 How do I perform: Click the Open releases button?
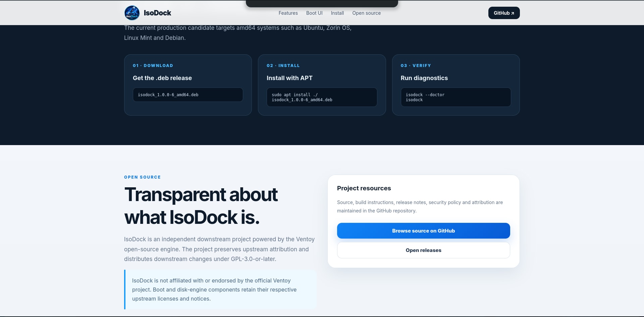click(x=423, y=250)
